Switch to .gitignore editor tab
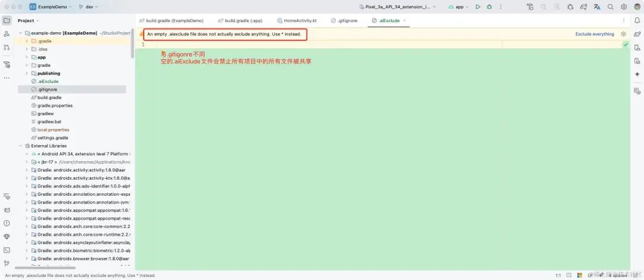 click(x=344, y=20)
